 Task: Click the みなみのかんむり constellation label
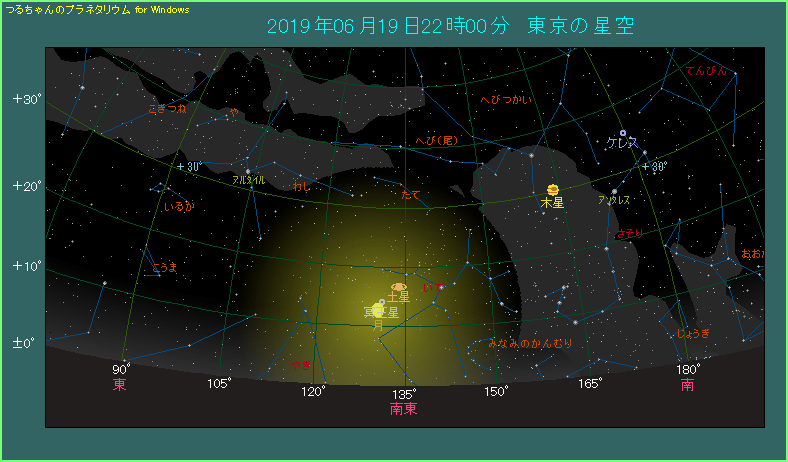(530, 343)
